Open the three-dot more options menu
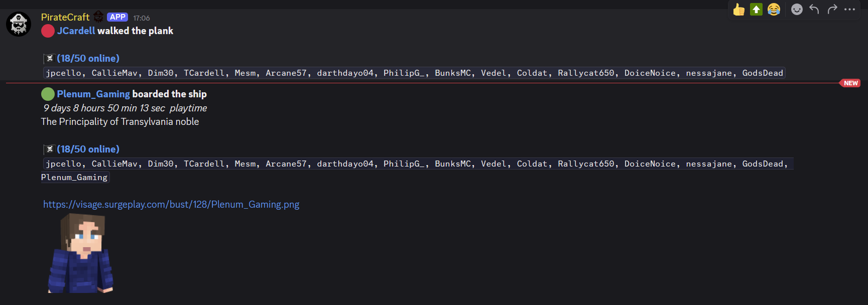 pyautogui.click(x=849, y=10)
